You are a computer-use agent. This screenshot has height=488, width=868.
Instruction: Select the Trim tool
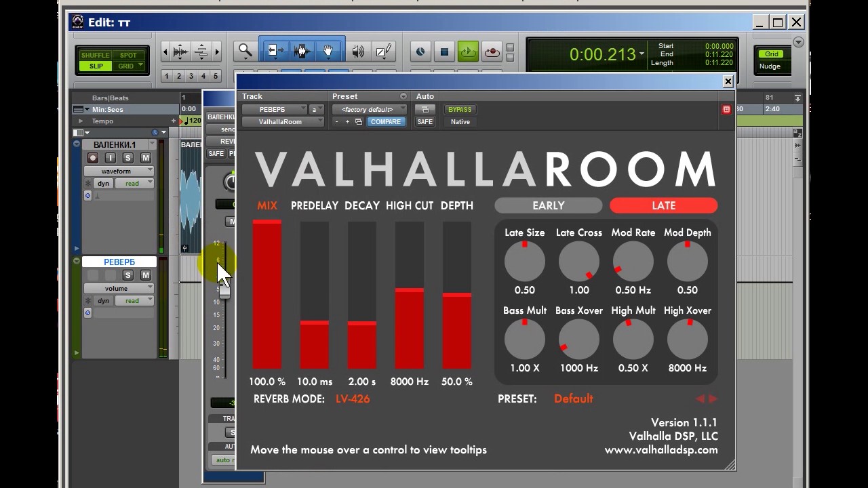click(x=276, y=51)
